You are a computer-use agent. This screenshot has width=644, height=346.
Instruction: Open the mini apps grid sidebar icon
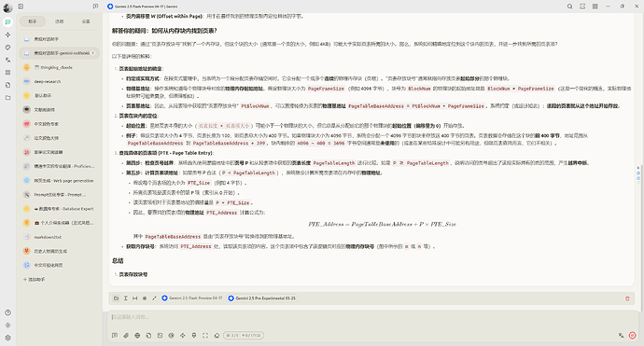coord(7,73)
